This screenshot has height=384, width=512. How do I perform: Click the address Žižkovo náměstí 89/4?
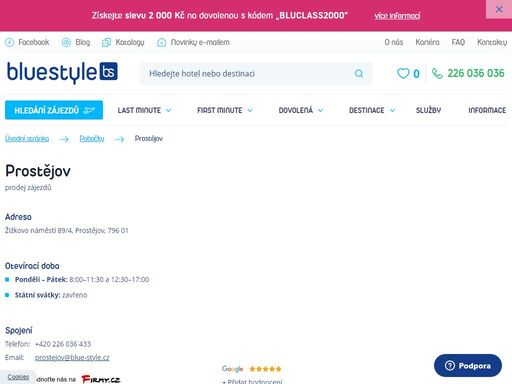click(x=67, y=230)
